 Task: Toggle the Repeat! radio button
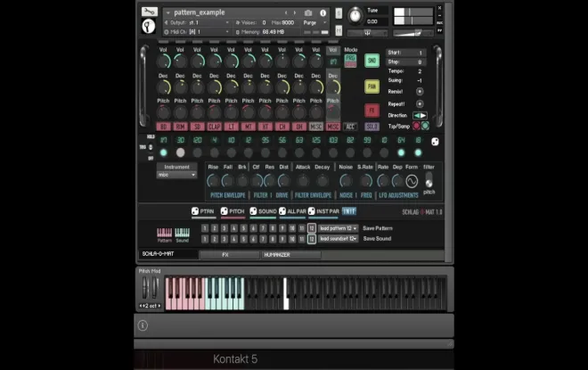(420, 104)
